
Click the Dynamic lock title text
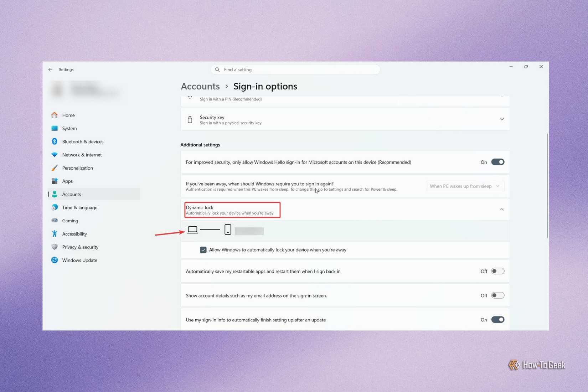click(x=200, y=207)
